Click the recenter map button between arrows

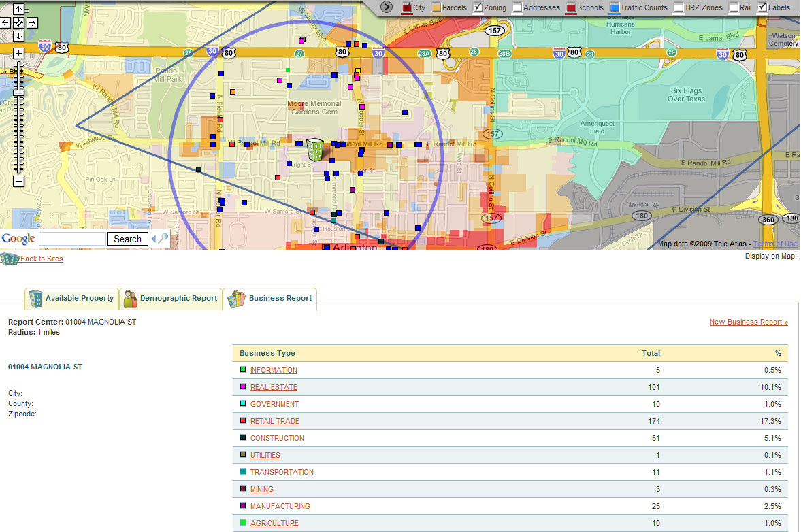click(18, 22)
